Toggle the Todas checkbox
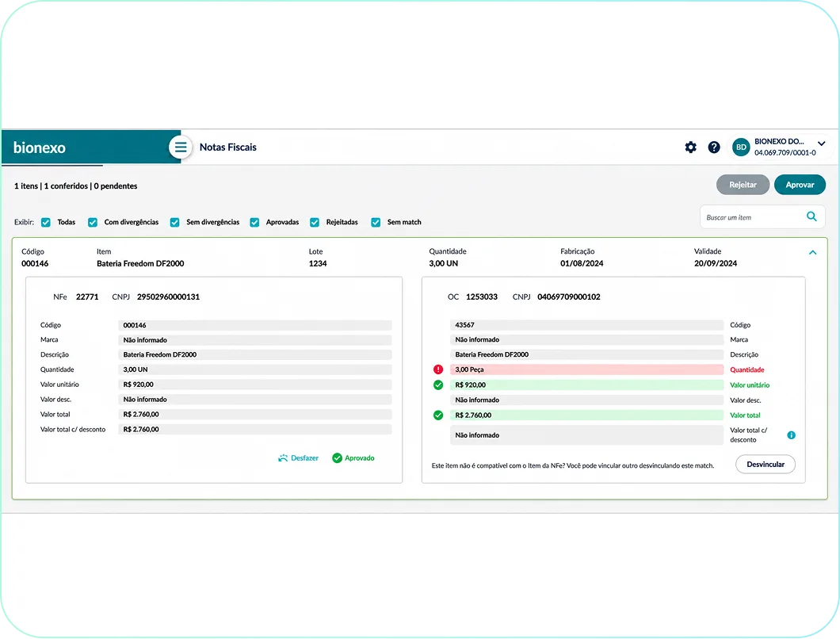Image resolution: width=840 pixels, height=639 pixels. (46, 222)
